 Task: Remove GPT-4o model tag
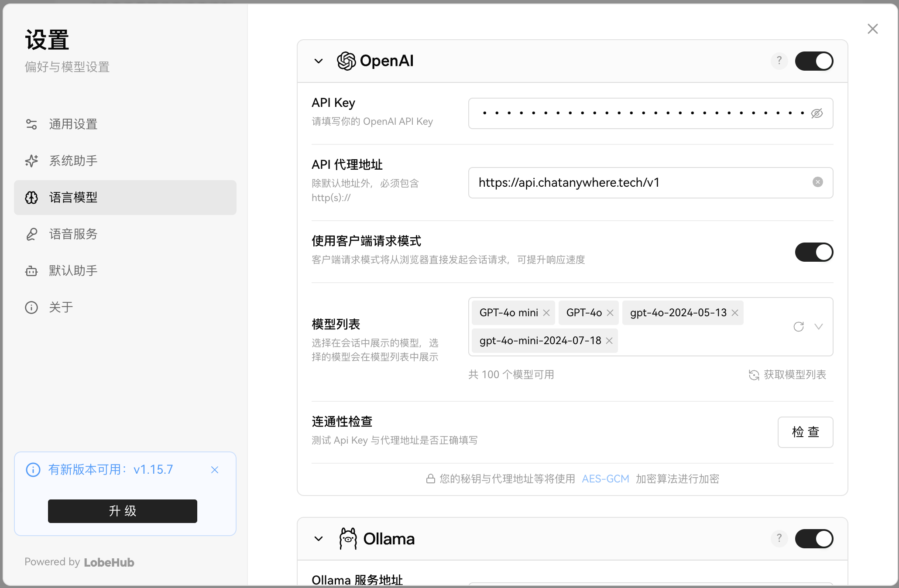pos(610,313)
